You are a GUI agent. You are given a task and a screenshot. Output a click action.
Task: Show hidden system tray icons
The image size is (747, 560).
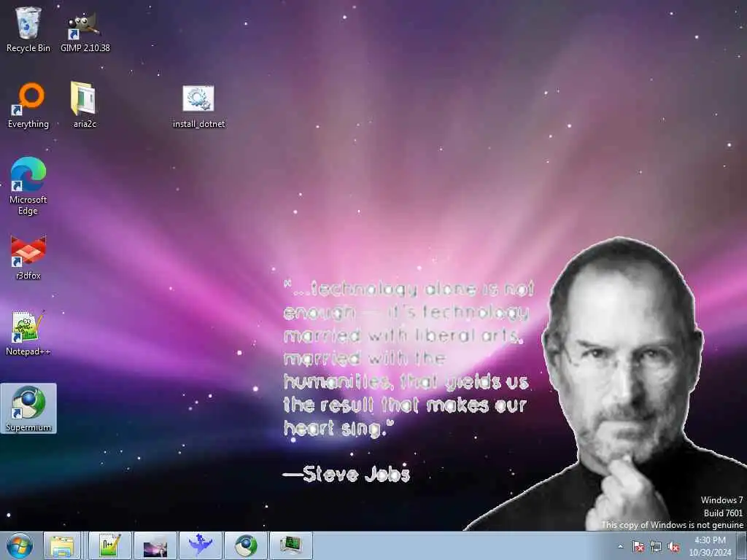pos(620,546)
